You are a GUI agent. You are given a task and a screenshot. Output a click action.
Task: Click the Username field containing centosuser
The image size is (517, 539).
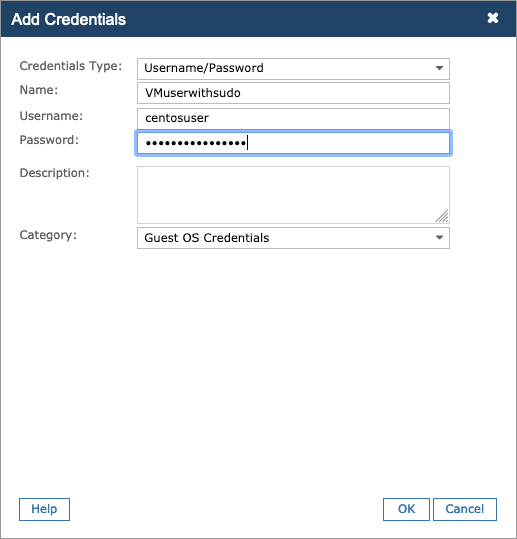(x=293, y=118)
